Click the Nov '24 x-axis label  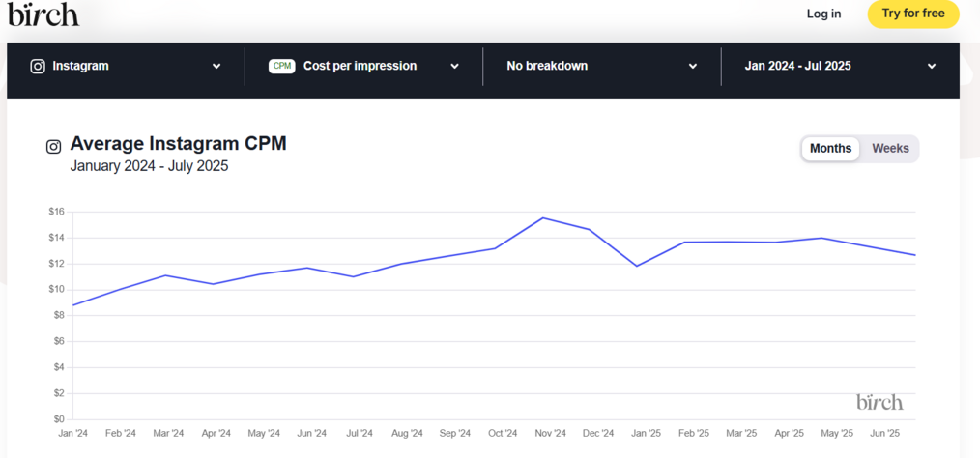[551, 433]
